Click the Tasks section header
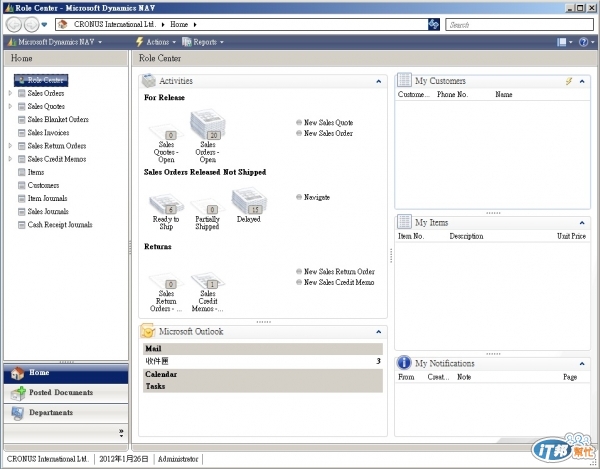 click(x=263, y=386)
